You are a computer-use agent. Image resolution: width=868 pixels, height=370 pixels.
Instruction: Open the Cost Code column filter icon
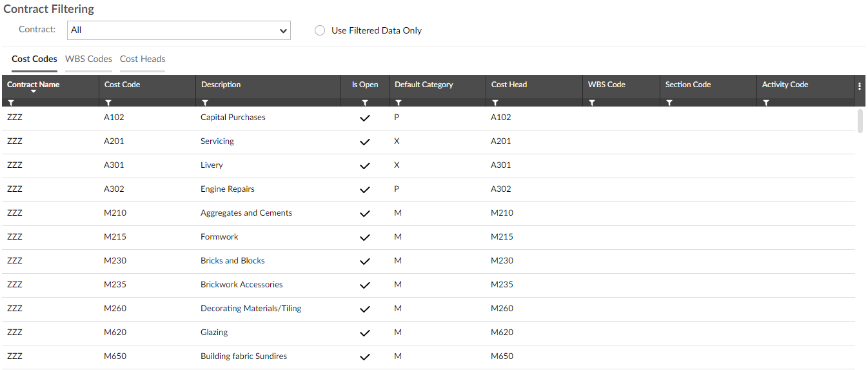click(x=108, y=103)
